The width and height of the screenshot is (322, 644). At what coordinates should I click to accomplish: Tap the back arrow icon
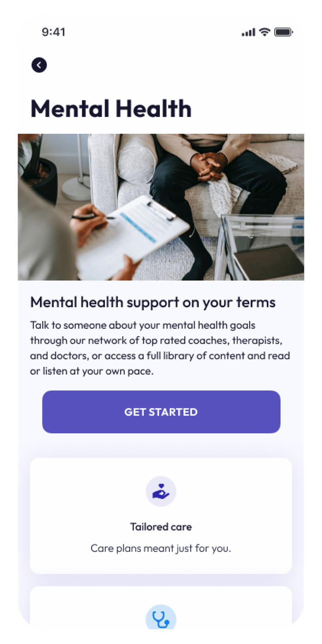coord(39,65)
